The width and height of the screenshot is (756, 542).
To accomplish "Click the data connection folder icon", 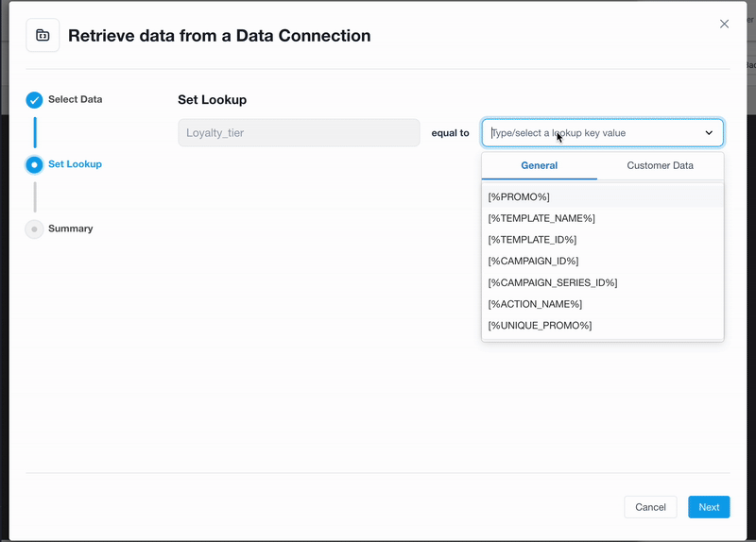I will (x=43, y=35).
